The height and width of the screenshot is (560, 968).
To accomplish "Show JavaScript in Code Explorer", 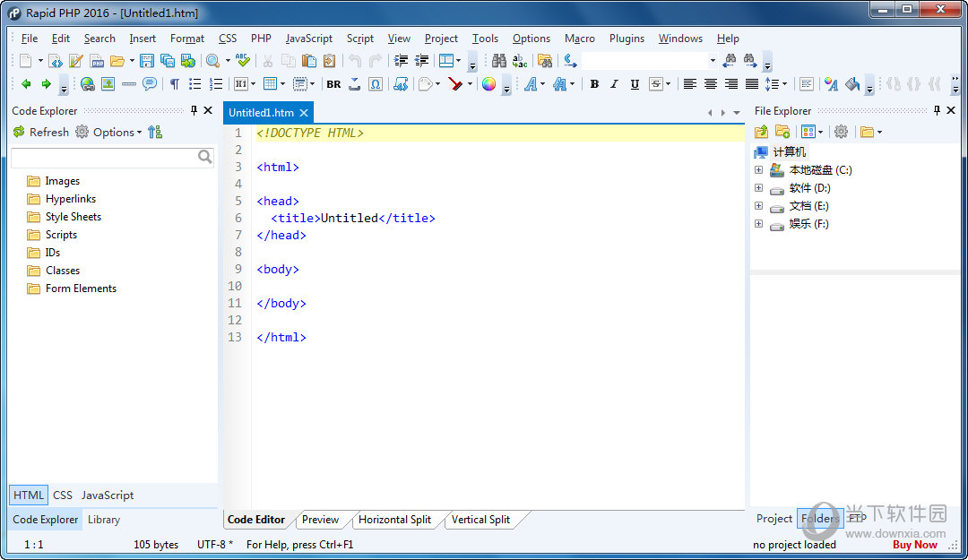I will 108,495.
